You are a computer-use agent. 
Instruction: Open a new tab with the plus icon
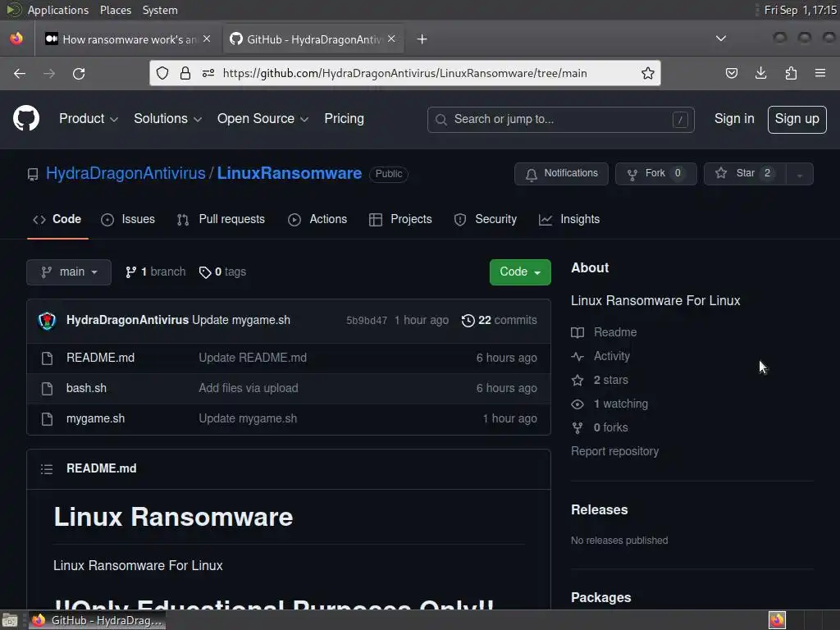[422, 39]
